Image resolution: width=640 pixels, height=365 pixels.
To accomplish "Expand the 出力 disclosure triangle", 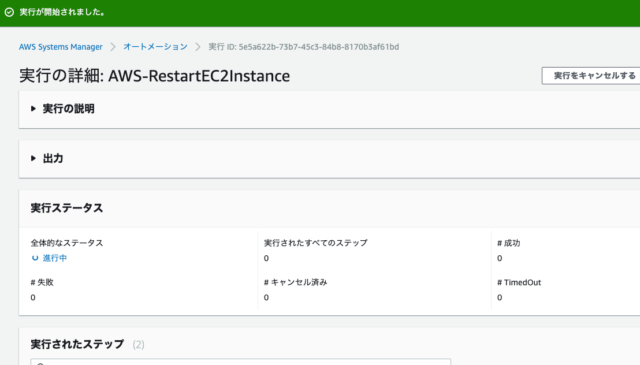I will [x=33, y=158].
